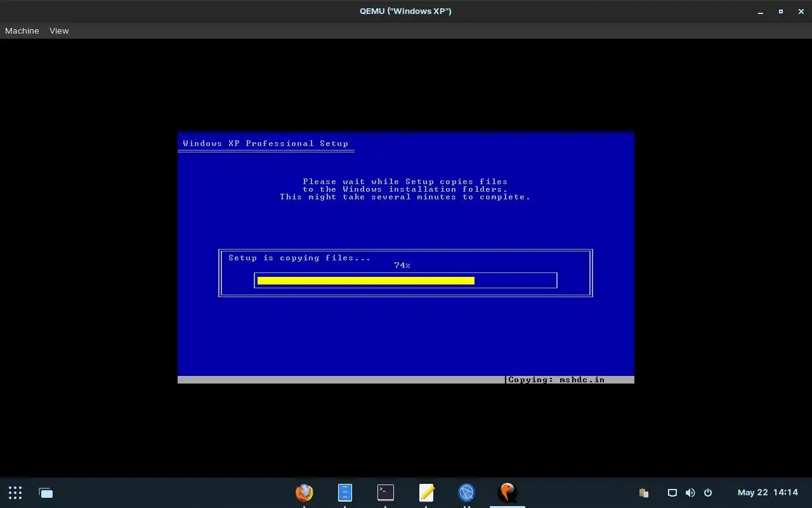
Task: Minimize the QEMU window
Action: [761, 11]
